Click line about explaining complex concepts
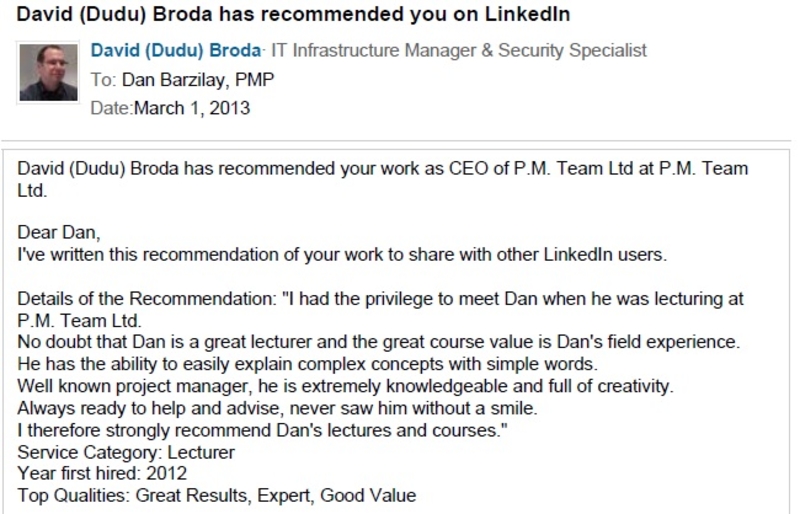 pyautogui.click(x=308, y=364)
